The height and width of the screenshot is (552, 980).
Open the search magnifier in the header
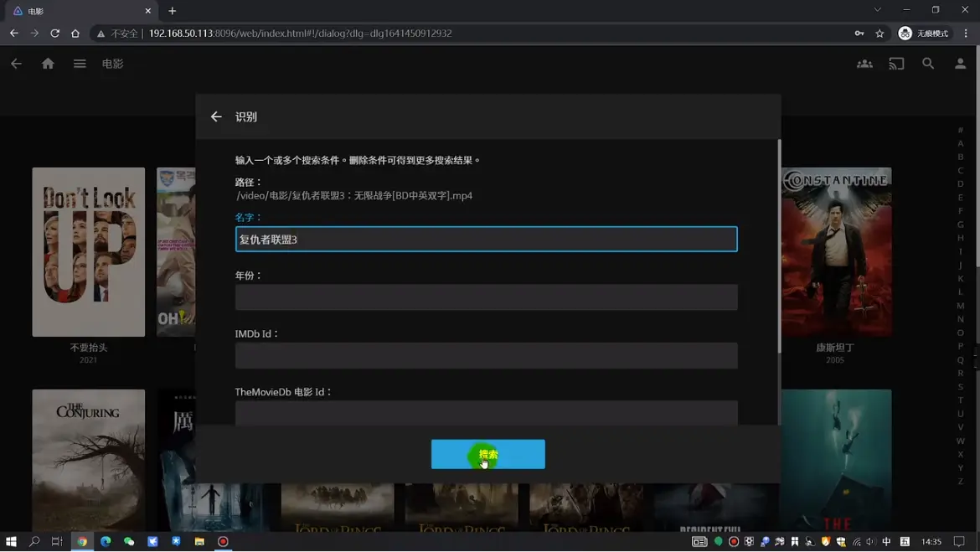[x=928, y=64]
